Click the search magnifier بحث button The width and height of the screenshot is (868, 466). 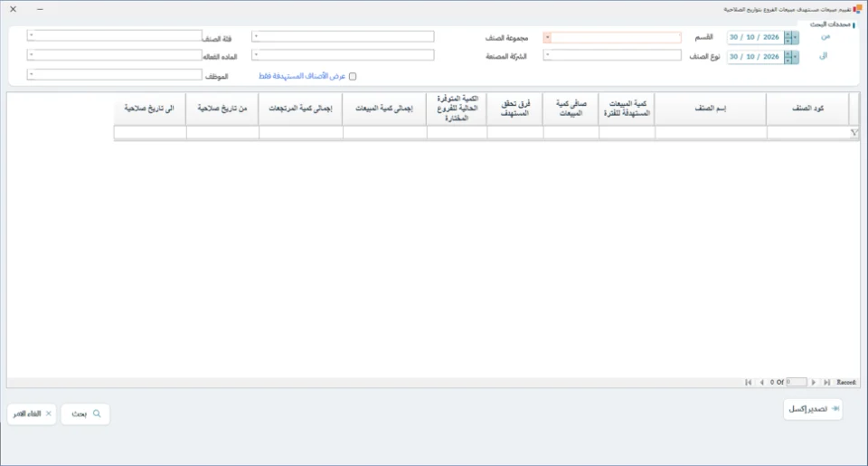coord(85,414)
